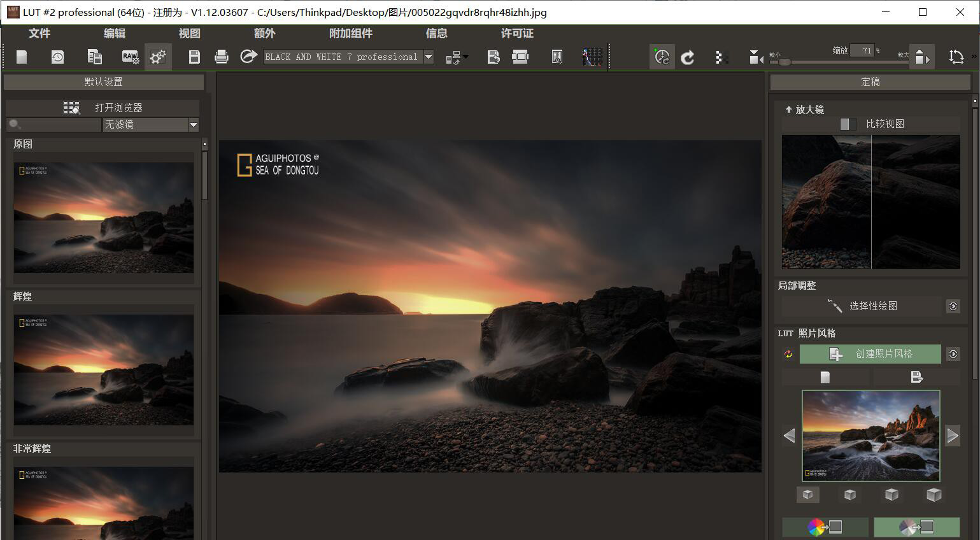The height and width of the screenshot is (540, 980).
Task: Click the rotate crop arrows icon
Action: [956, 57]
